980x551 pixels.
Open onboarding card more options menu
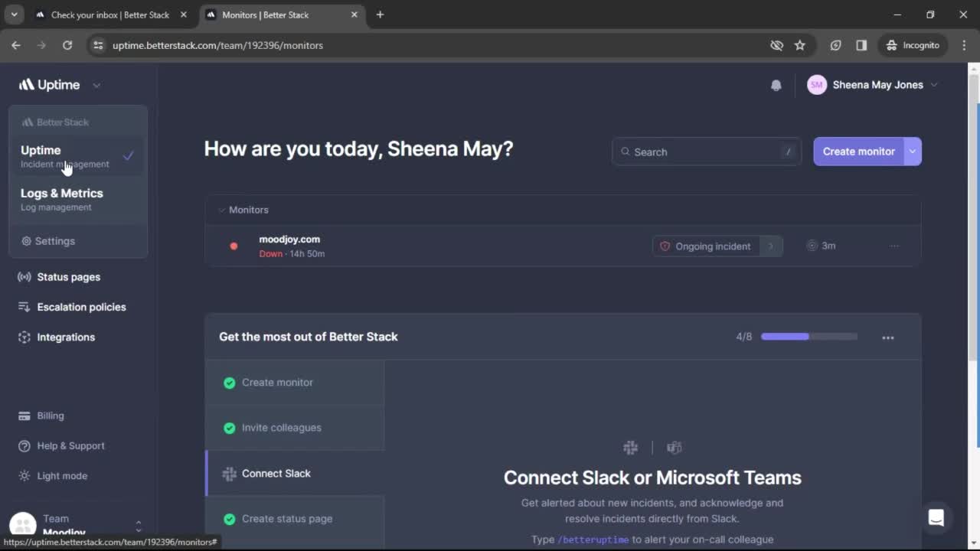tap(888, 337)
